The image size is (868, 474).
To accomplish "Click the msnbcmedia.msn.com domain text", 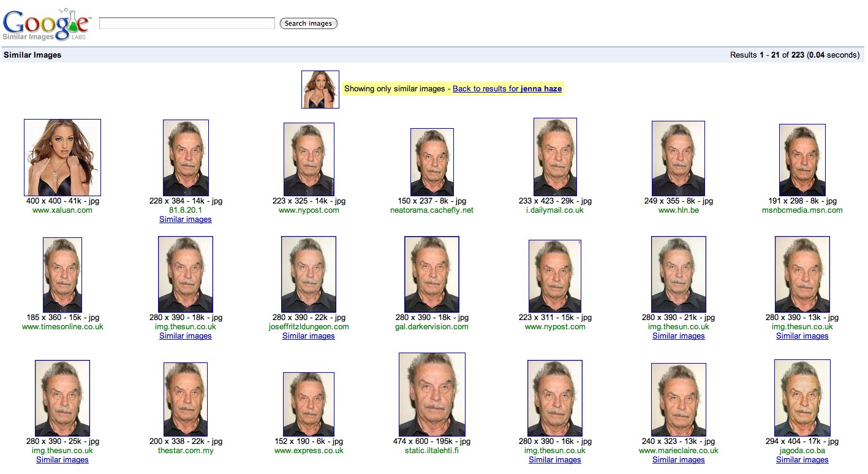I will coord(802,210).
